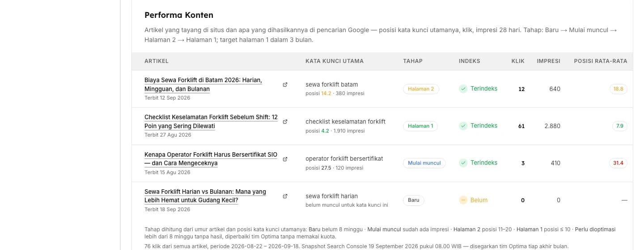The height and width of the screenshot is (250, 644).
Task: Click 'posisi 4.2 · 1.910 impresi' detail
Action: [335, 131]
